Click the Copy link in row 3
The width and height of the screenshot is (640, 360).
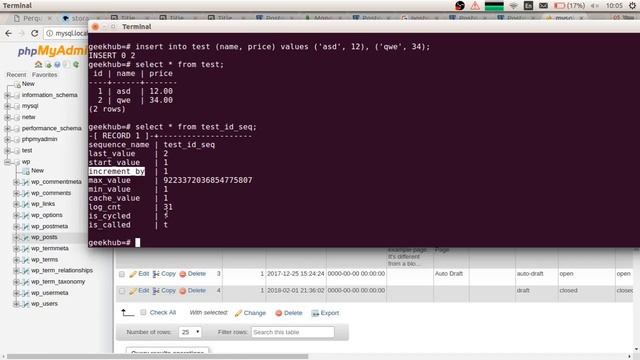pos(168,274)
